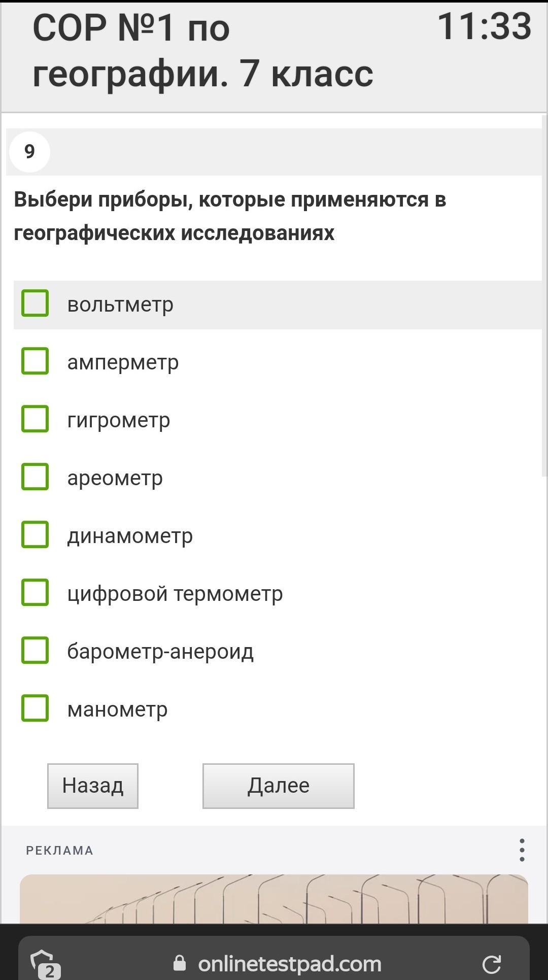Tick the динамометр checkbox
This screenshot has height=980, width=548.
point(35,535)
